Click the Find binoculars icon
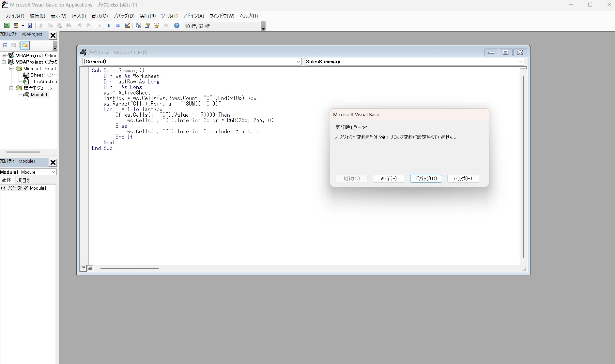Screen dimensions: 615x364 pyautogui.click(x=68, y=25)
